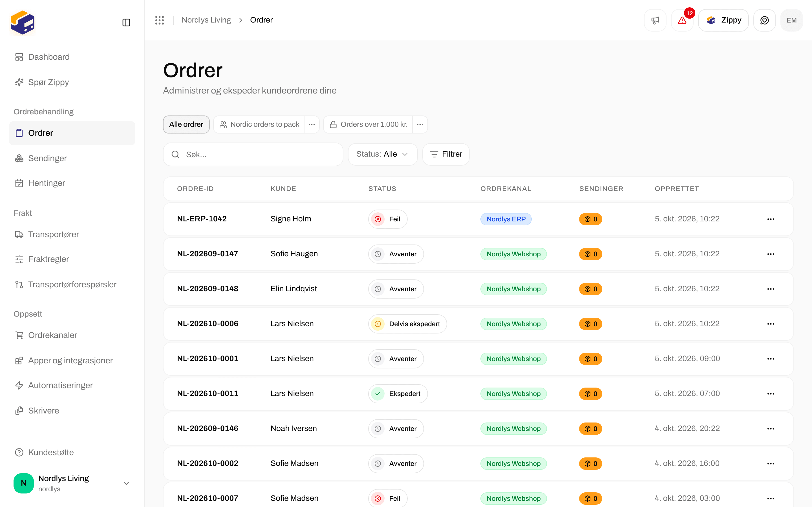Click the Filtrer button
The width and height of the screenshot is (812, 507).
coord(445,154)
